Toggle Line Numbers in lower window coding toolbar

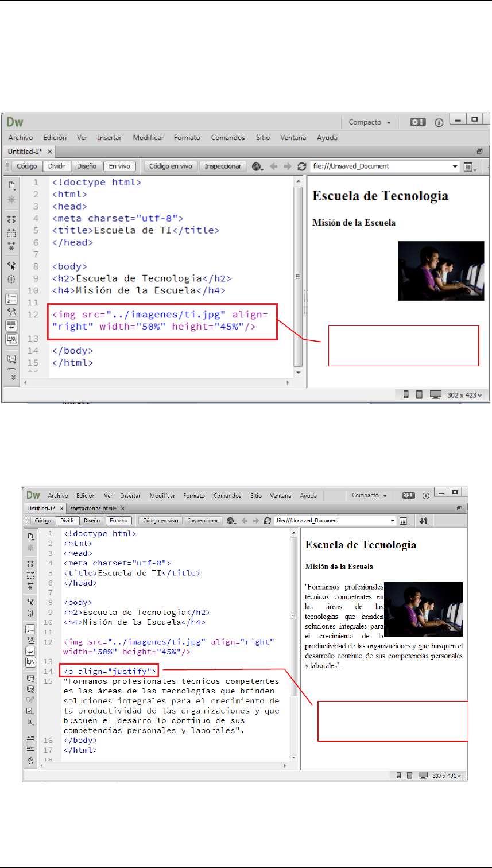(x=30, y=629)
